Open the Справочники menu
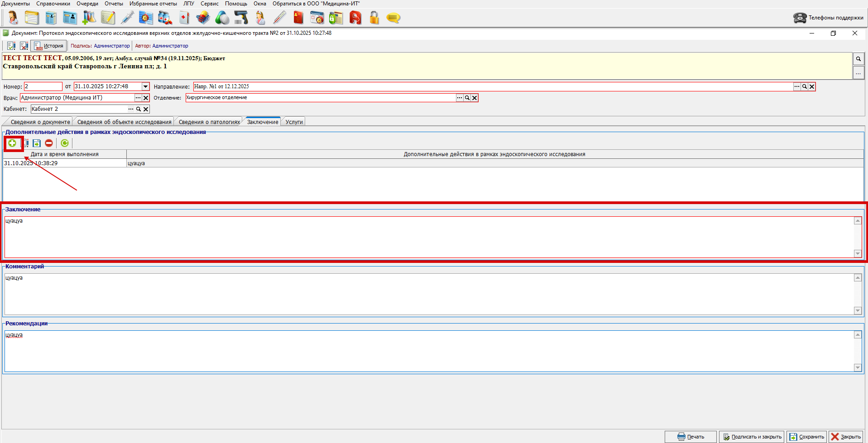The width and height of the screenshot is (868, 443). click(53, 4)
